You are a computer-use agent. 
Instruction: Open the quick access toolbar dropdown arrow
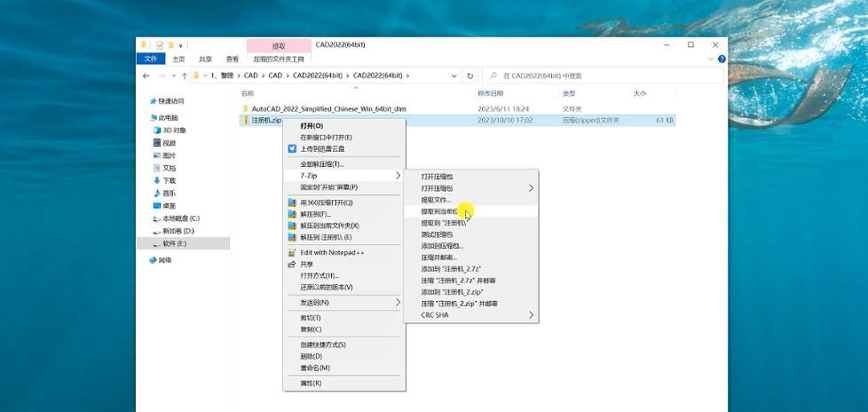click(181, 45)
